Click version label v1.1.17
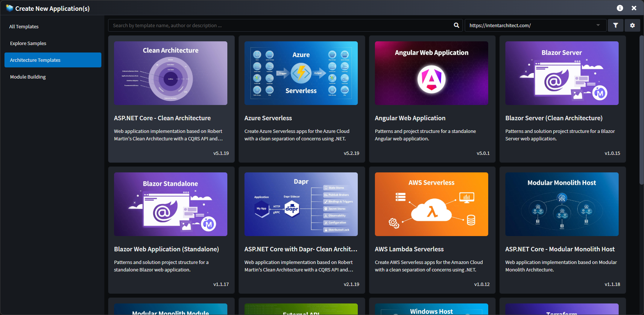This screenshot has height=315, width=644. tap(221, 284)
